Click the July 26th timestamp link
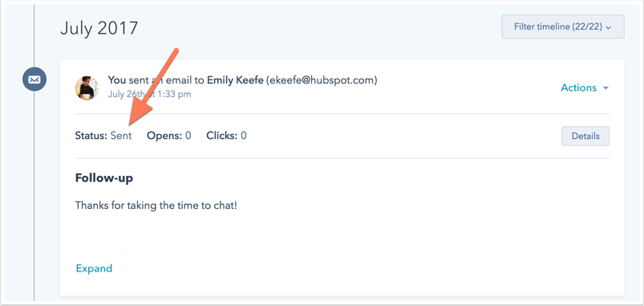Screen dimensions: 644x306 149,94
